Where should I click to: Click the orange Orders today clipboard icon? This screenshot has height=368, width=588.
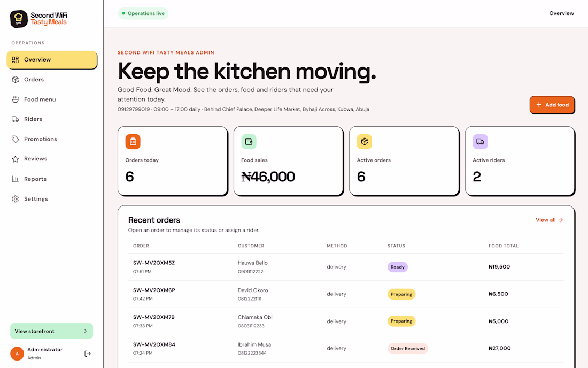[x=133, y=142]
